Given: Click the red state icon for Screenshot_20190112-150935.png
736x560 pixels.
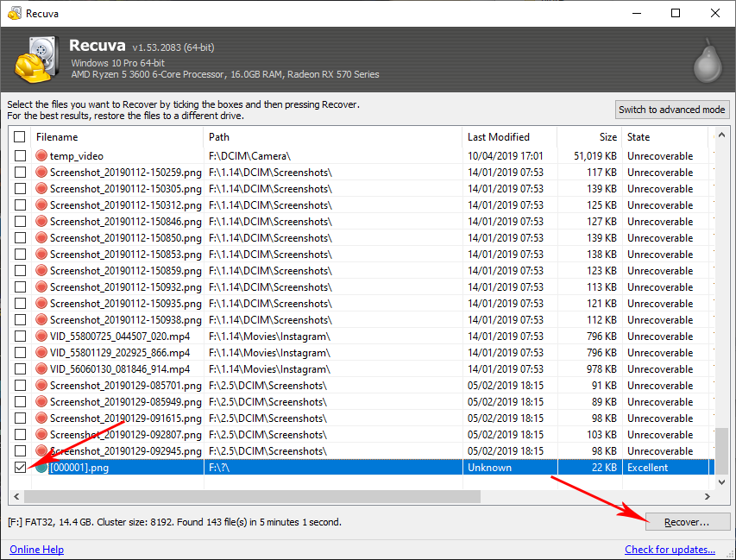Looking at the screenshot, I should click(x=41, y=303).
